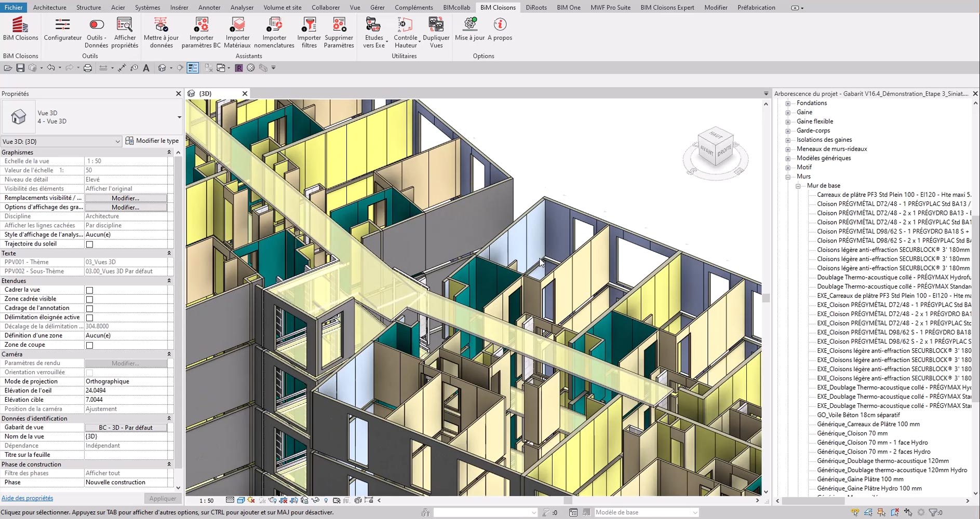Open the Modèle de base design options dropdown
Viewport: 980px width, 519px height.
pyautogui.click(x=647, y=512)
